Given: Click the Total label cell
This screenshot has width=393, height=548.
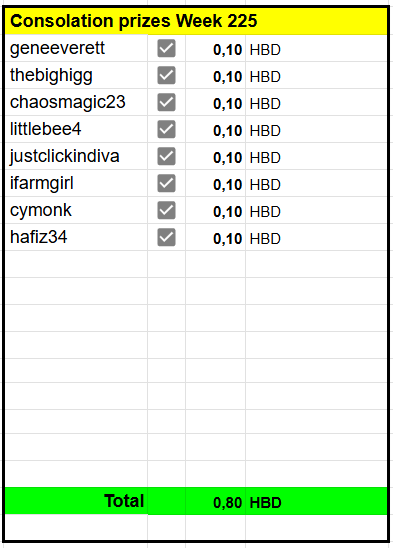Looking at the screenshot, I should point(77,501).
